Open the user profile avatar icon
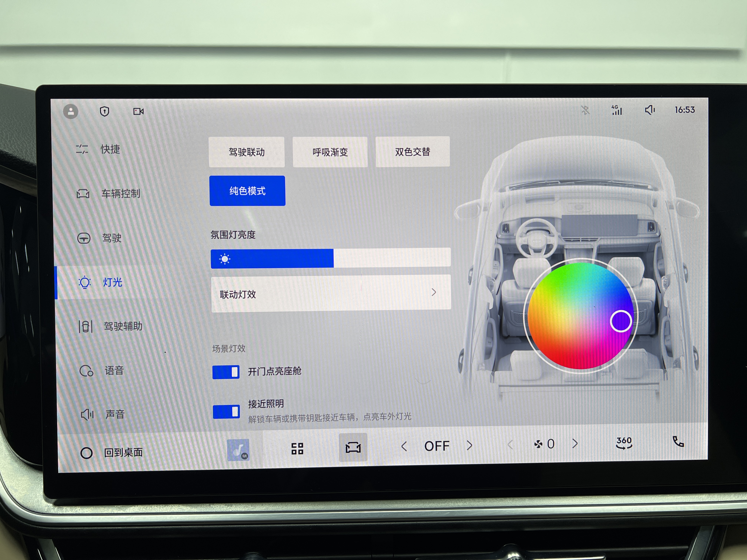This screenshot has height=560, width=747. [x=71, y=111]
